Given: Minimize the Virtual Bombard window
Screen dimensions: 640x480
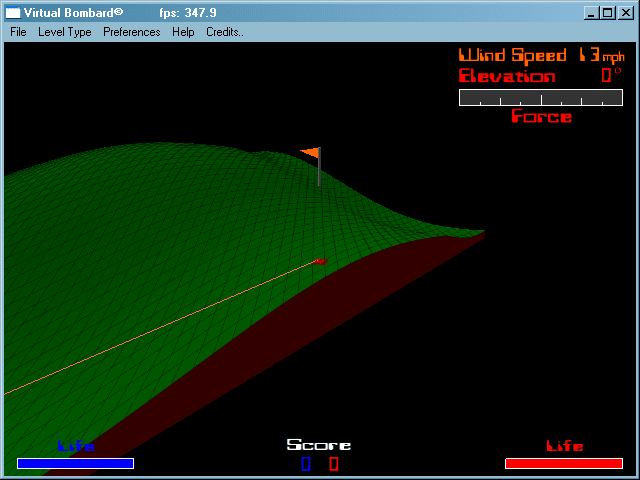Looking at the screenshot, I should [x=591, y=13].
